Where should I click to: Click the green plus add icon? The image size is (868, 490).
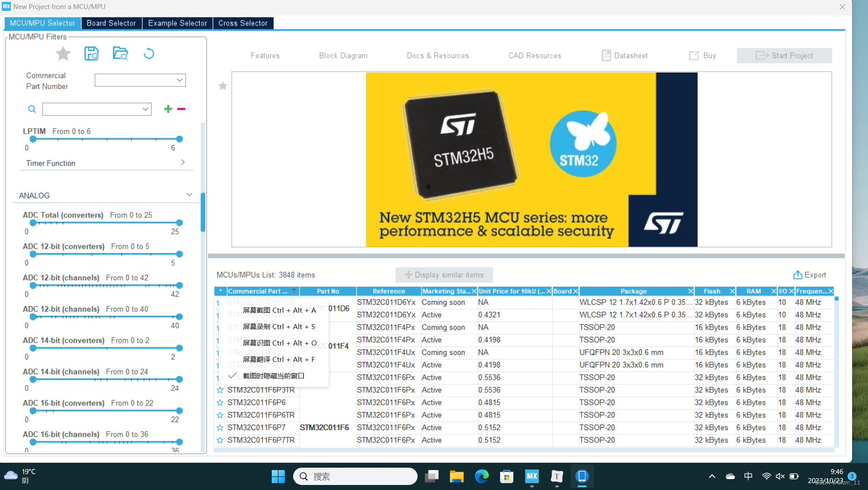tap(168, 109)
